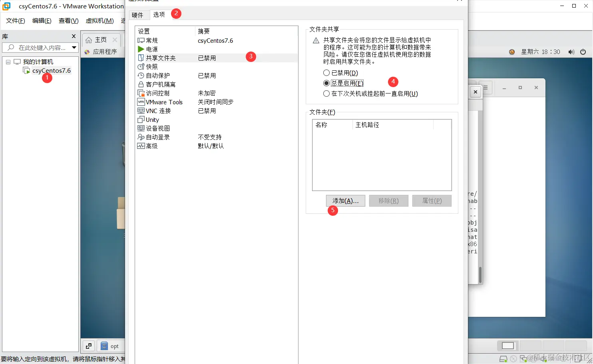Open the VM (虚拟机) menu

(x=100, y=21)
